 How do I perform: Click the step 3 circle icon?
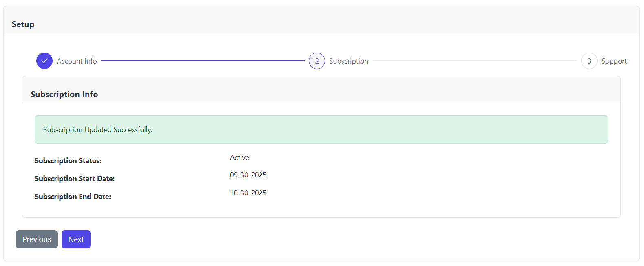(589, 61)
